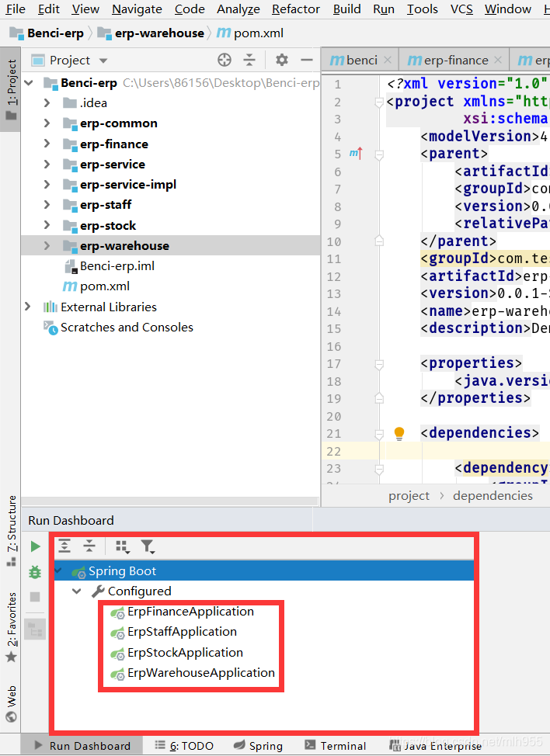Open the Refactor menu
This screenshot has height=756, width=550.
pos(296,9)
